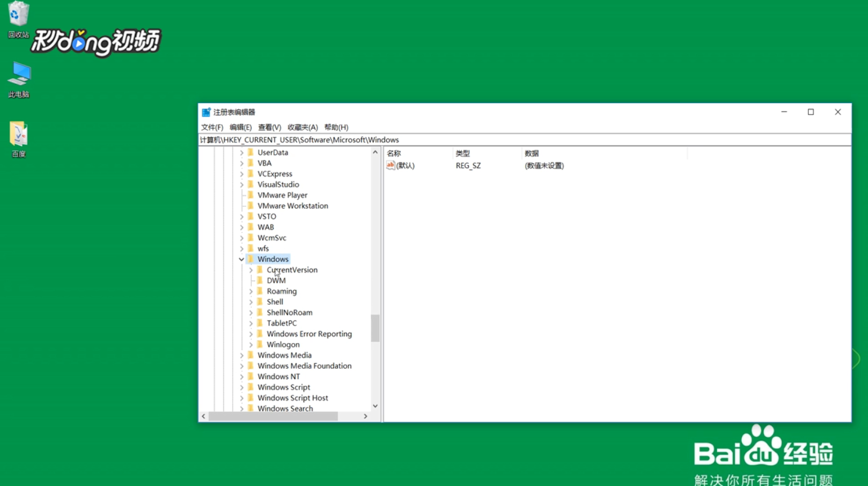The image size is (868, 486).
Task: Collapse the Windows key node
Action: (241, 260)
